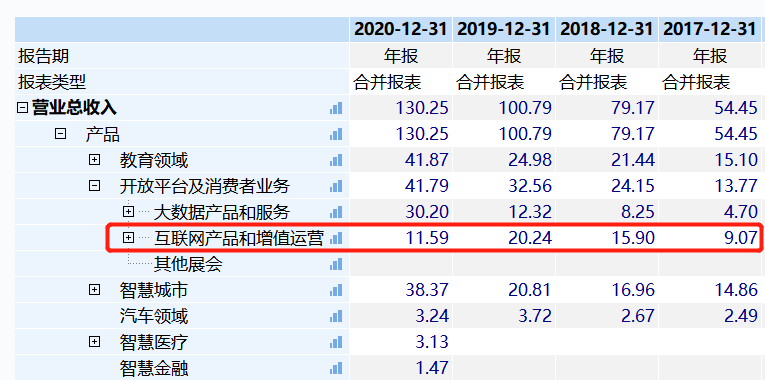This screenshot has width=765, height=380.
Task: Click 产品 2017 value 54.45
Action: coord(736,134)
